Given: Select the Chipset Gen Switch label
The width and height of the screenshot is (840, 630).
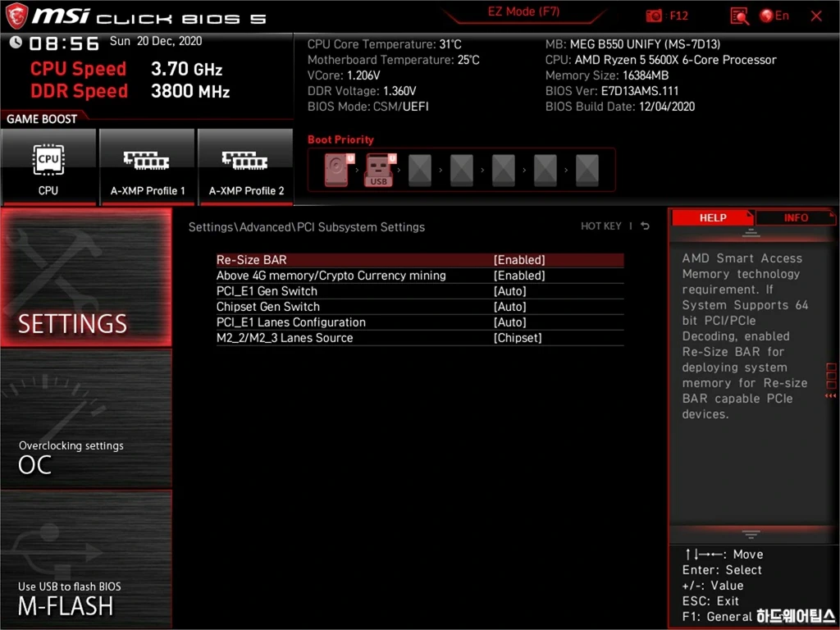Looking at the screenshot, I should click(268, 307).
